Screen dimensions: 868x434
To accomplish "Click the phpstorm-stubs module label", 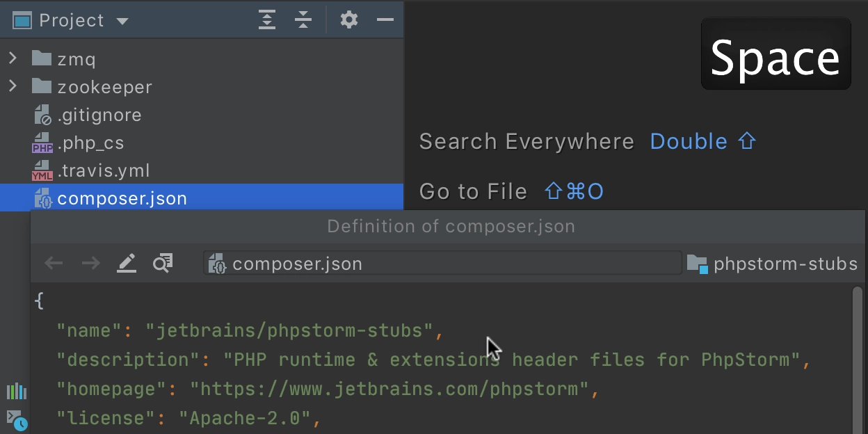I will pos(785,264).
